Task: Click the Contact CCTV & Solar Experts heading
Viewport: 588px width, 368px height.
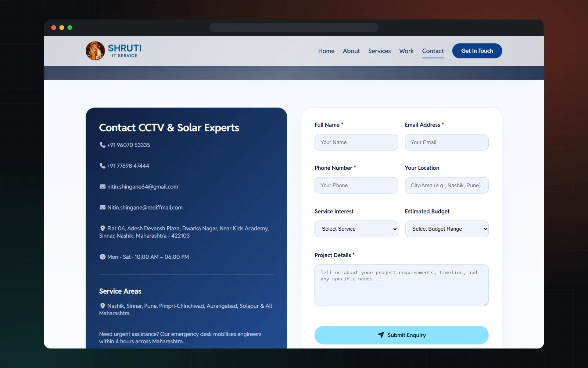Action: tap(169, 128)
